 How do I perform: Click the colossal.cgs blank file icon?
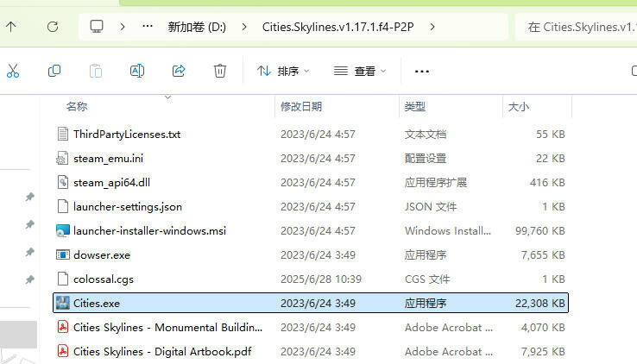point(62,279)
